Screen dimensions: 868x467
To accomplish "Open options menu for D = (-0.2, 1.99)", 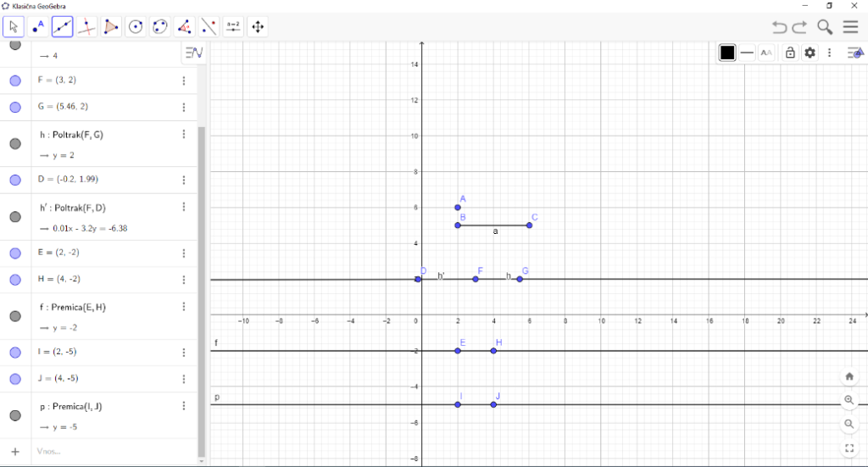I will (x=184, y=181).
